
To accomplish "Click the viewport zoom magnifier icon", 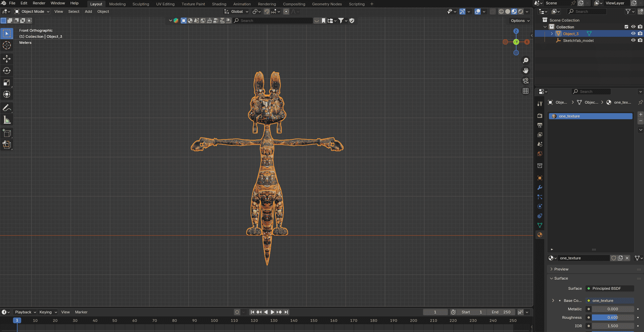I will [526, 60].
